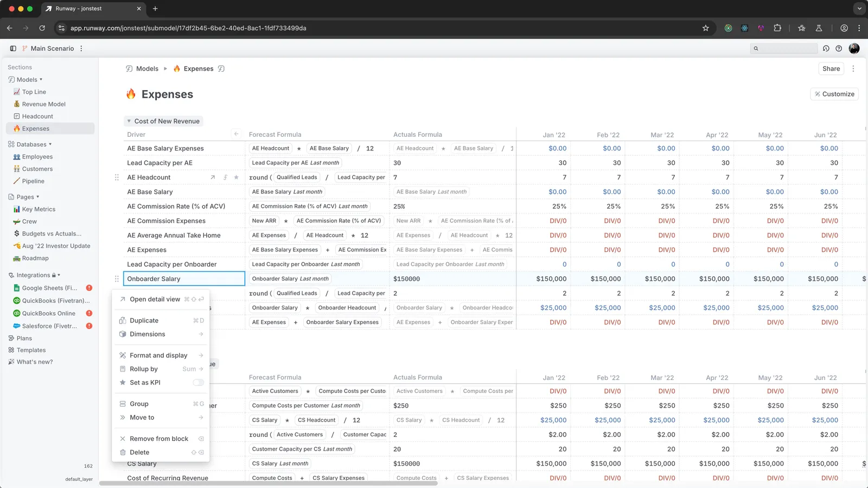Select the Onboarder Salary driver cell
Screen dimensions: 868x488
[184, 279]
